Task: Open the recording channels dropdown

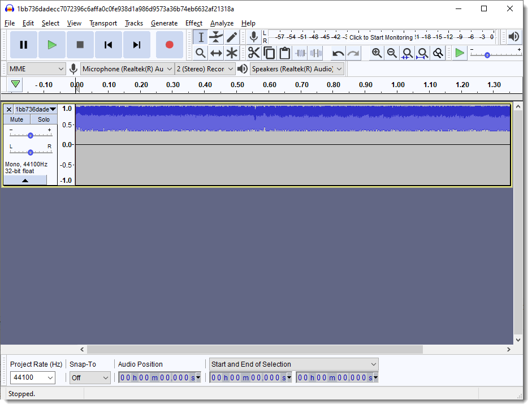Action: (205, 68)
